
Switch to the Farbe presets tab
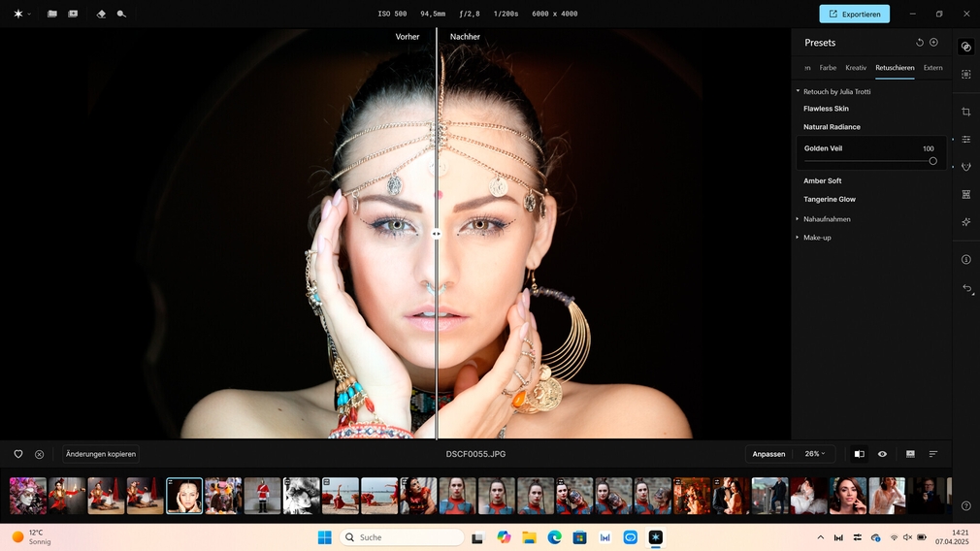pyautogui.click(x=828, y=68)
